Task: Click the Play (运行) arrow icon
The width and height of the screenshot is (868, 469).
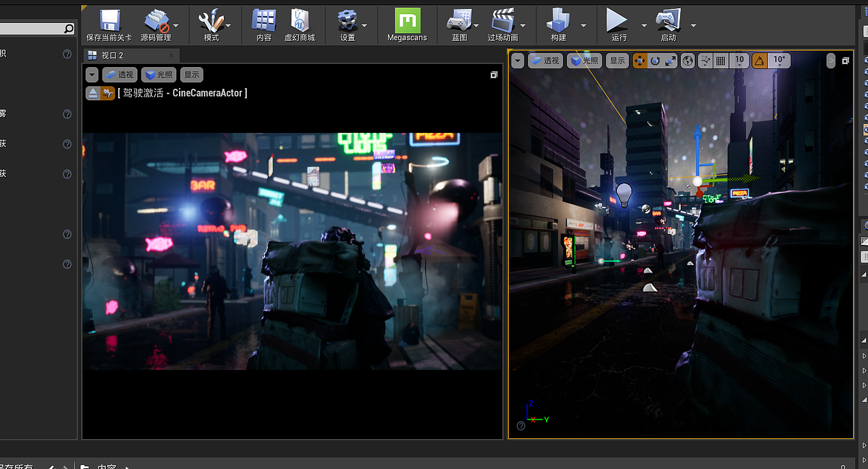Action: 617,20
